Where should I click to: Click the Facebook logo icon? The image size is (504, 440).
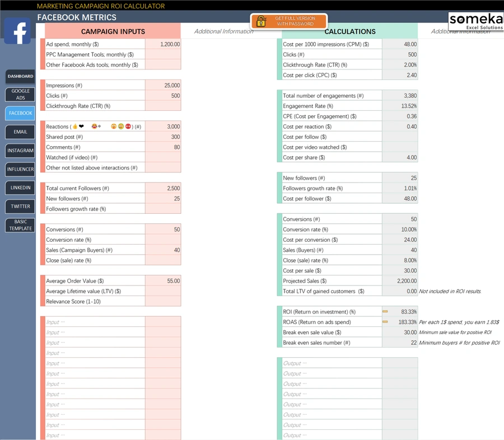17,31
